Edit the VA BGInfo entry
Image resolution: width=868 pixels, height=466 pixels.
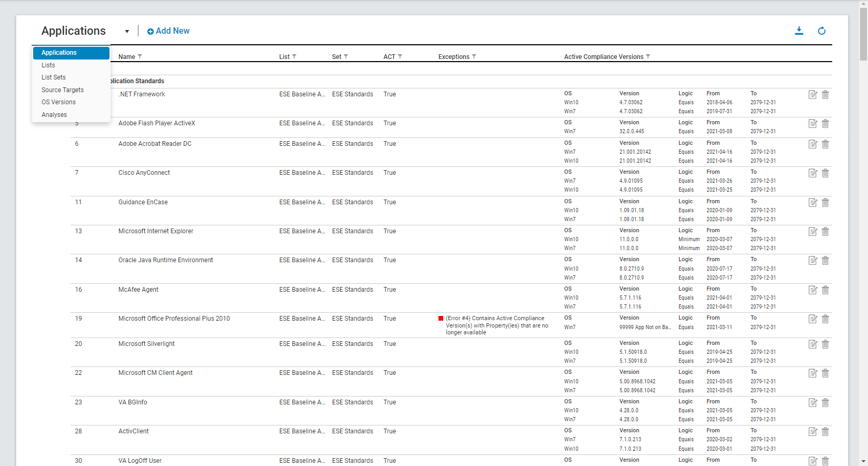click(x=813, y=403)
